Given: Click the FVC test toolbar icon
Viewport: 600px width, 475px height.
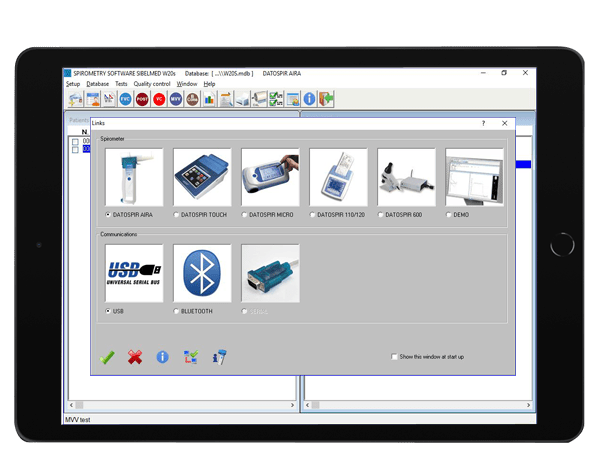Looking at the screenshot, I should pos(125,100).
